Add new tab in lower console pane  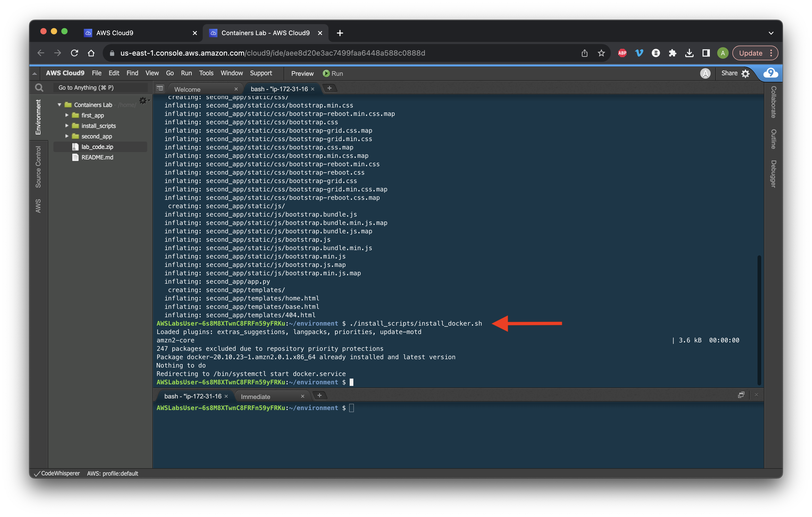click(x=319, y=395)
